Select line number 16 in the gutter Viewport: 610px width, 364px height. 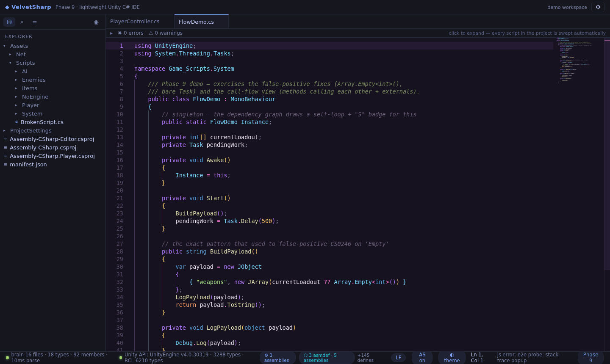[120, 160]
